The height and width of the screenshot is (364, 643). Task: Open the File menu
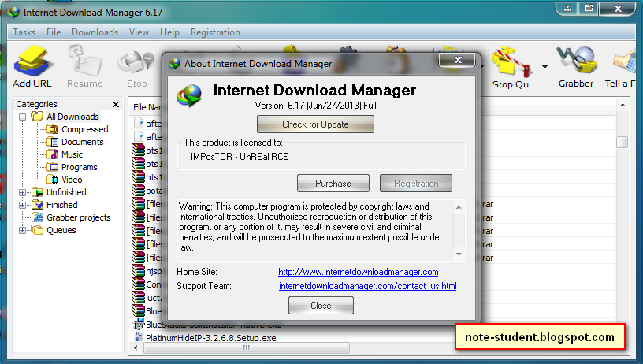[x=54, y=32]
